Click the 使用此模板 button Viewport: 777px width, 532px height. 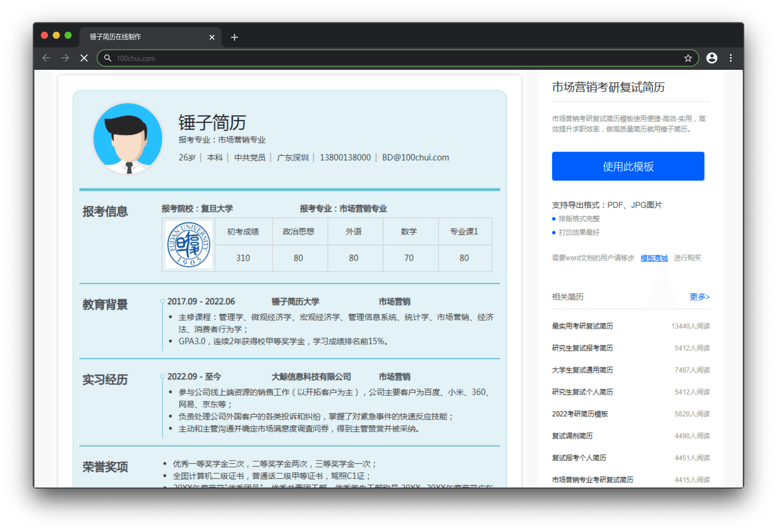click(x=628, y=166)
